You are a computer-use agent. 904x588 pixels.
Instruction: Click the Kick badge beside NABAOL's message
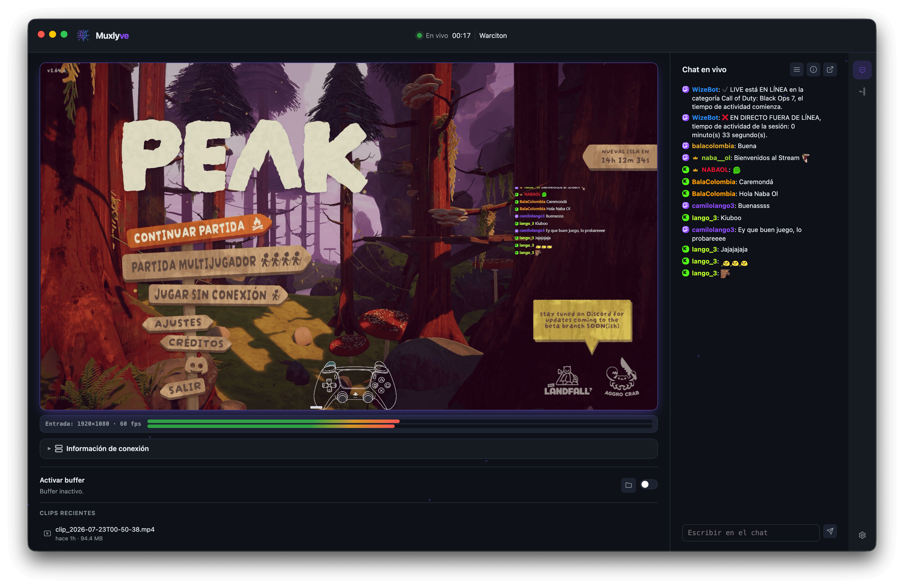tap(686, 169)
